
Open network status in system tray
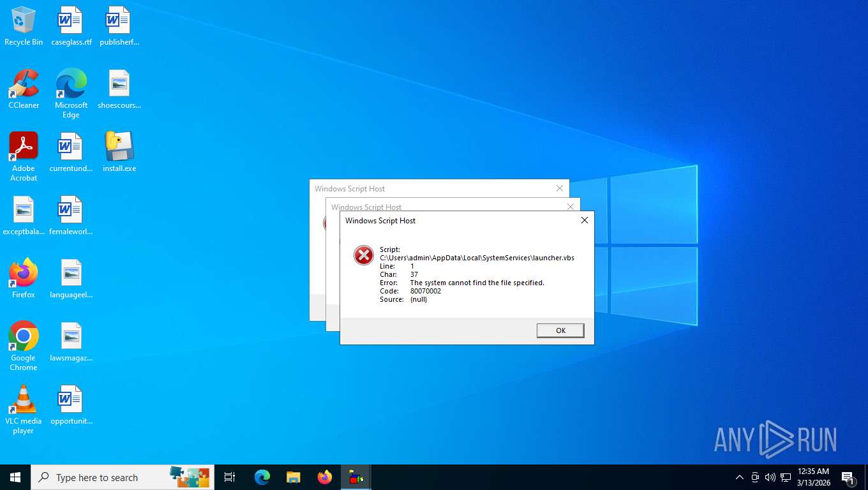[786, 477]
